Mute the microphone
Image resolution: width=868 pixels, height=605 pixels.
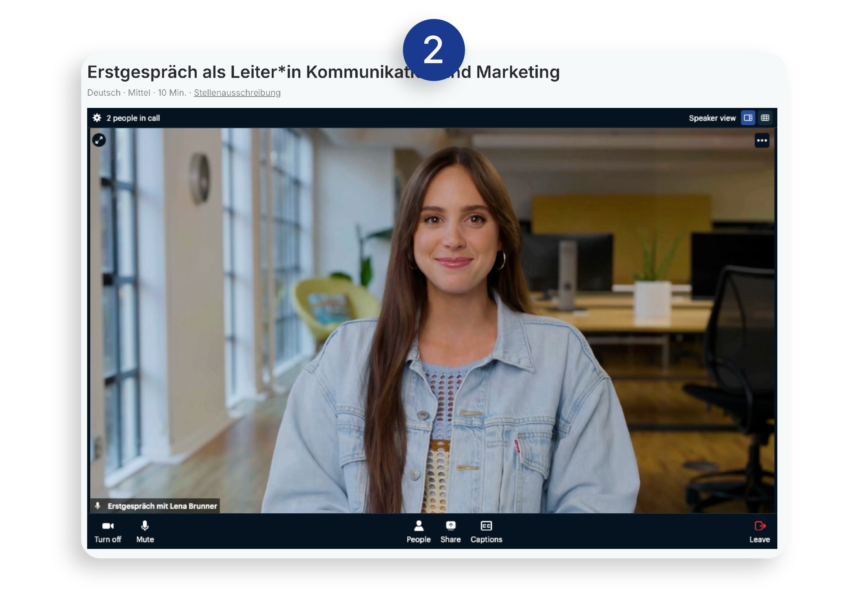click(145, 532)
